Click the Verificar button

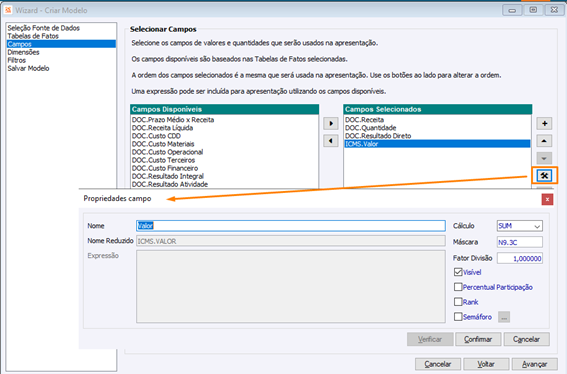[430, 339]
